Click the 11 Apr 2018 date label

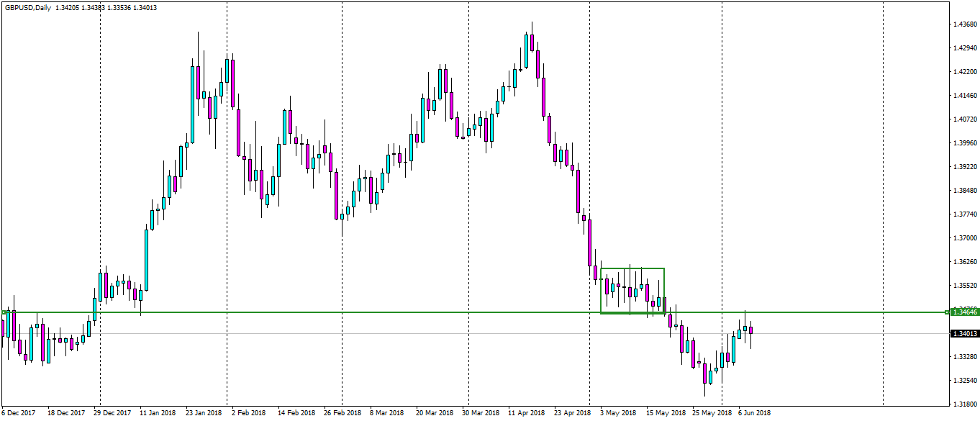(x=527, y=413)
